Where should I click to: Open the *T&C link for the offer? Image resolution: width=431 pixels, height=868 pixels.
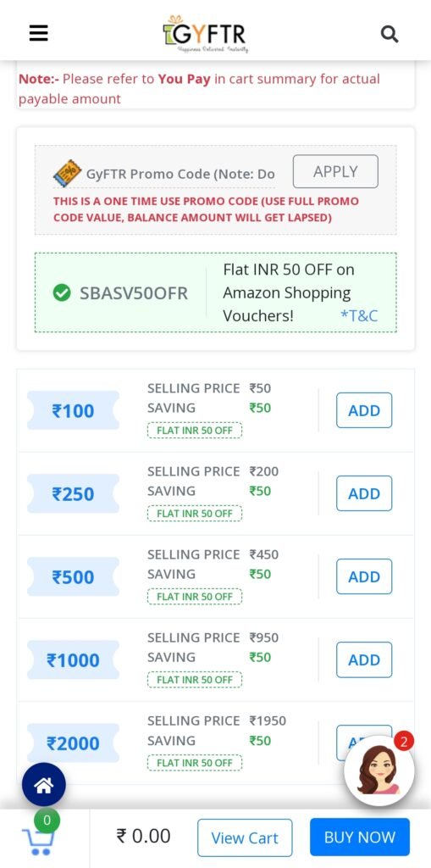point(359,315)
